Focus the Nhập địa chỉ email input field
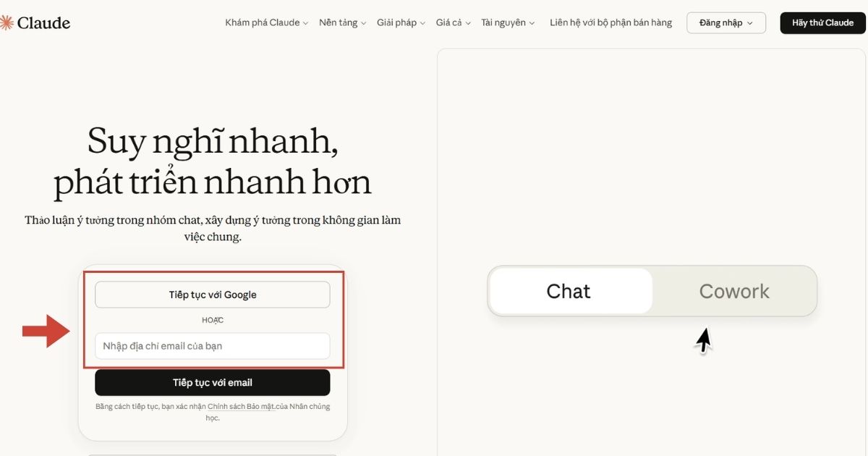868x456 pixels. (213, 346)
